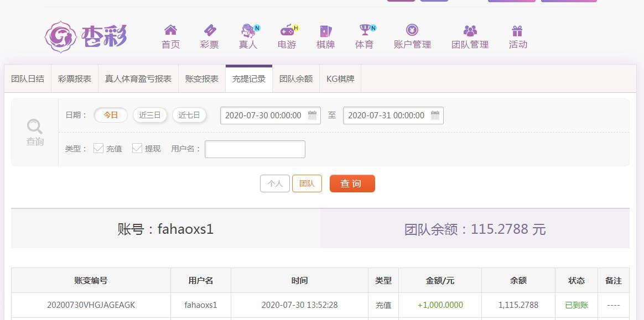
Task: Switch to the 团队日结 tab
Action: 28,79
